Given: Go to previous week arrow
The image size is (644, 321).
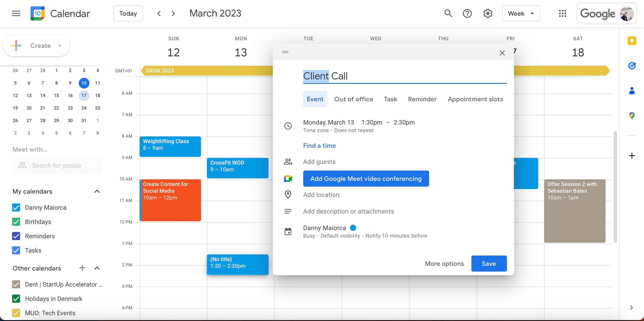Looking at the screenshot, I should [159, 13].
